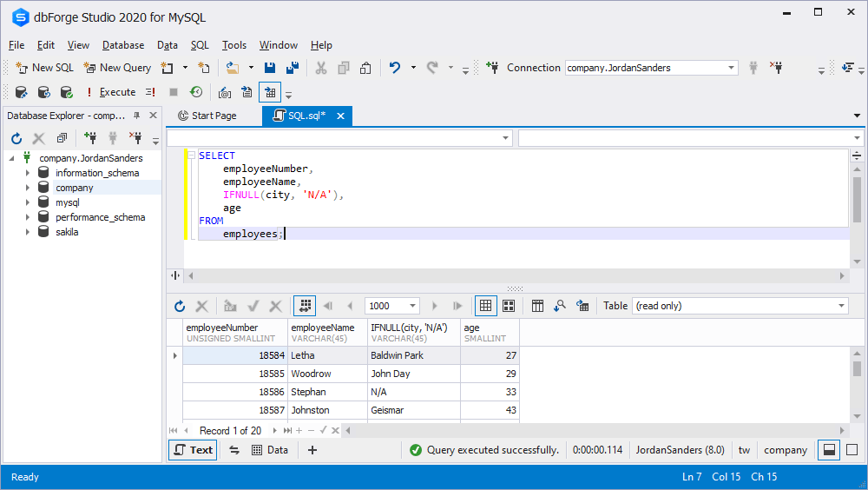The image size is (868, 490).
Task: Click the export data icon in results toolbar
Action: (582, 306)
